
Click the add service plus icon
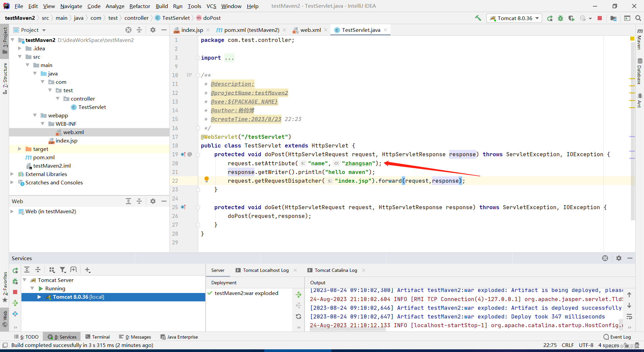click(x=88, y=270)
